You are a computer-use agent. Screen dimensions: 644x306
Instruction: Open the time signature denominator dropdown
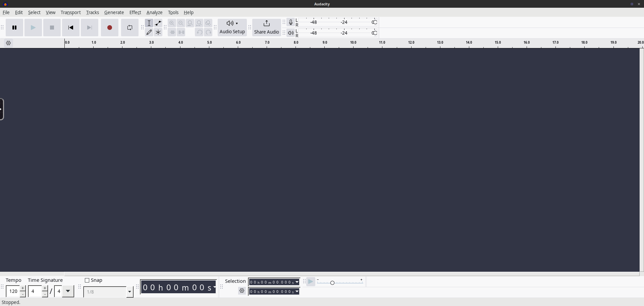[68, 291]
